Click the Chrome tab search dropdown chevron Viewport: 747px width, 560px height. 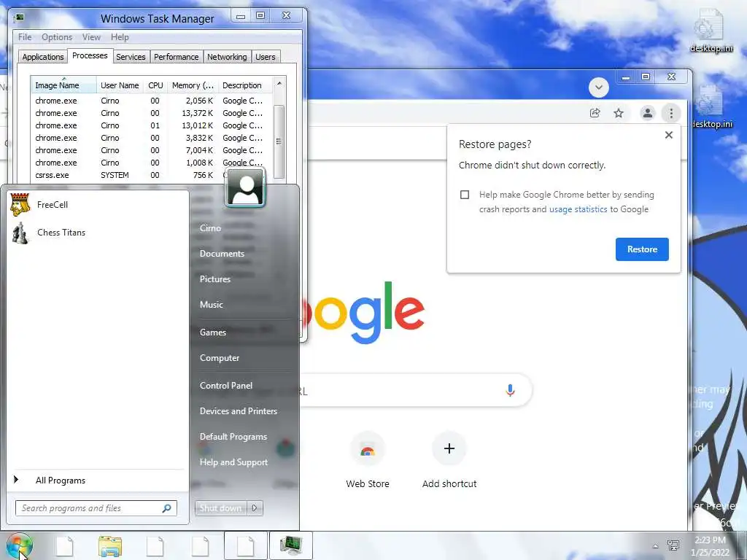(599, 87)
